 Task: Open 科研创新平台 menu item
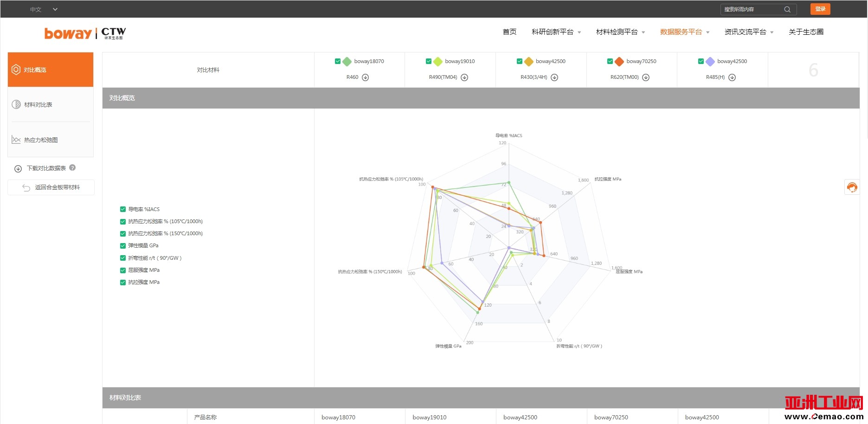click(553, 32)
